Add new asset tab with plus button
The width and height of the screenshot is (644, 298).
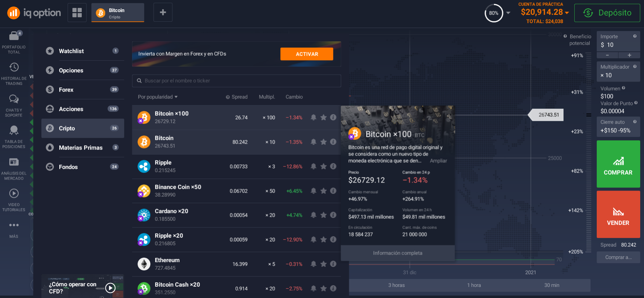[163, 13]
